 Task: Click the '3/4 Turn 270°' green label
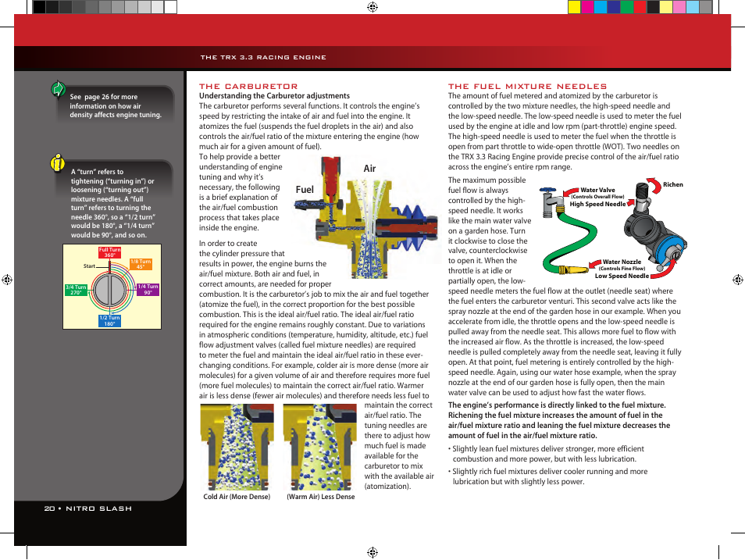click(76, 290)
